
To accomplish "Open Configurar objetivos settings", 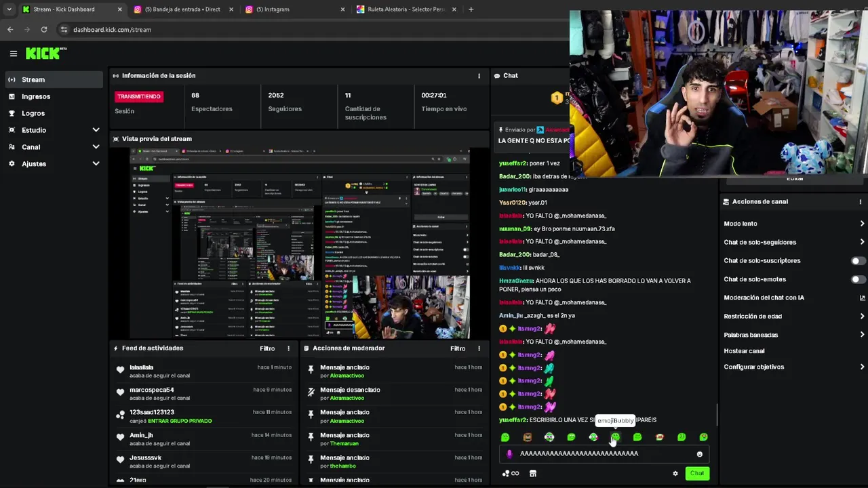I will point(794,367).
